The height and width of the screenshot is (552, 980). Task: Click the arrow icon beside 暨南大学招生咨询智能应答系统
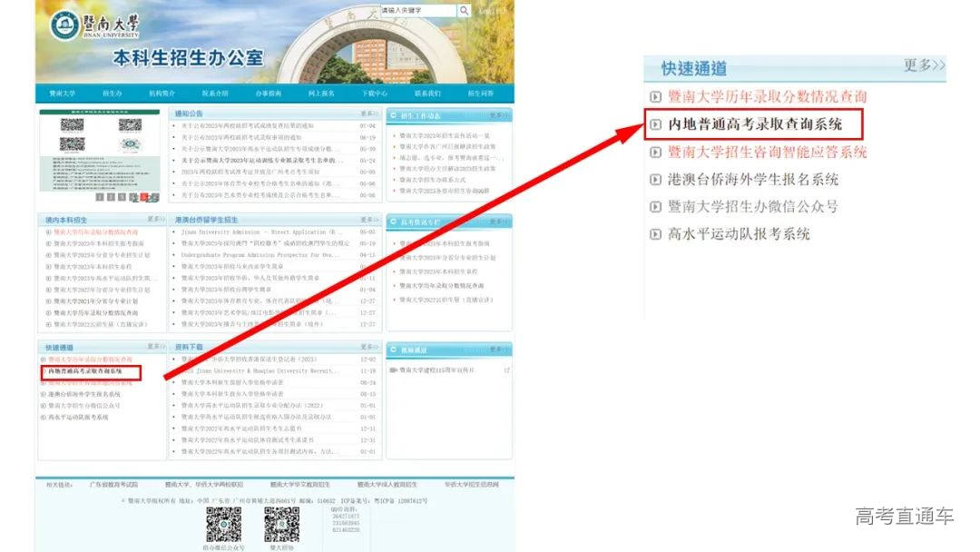pyautogui.click(x=654, y=153)
